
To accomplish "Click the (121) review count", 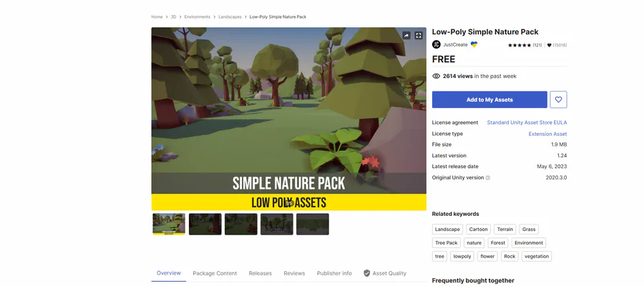I will (537, 45).
